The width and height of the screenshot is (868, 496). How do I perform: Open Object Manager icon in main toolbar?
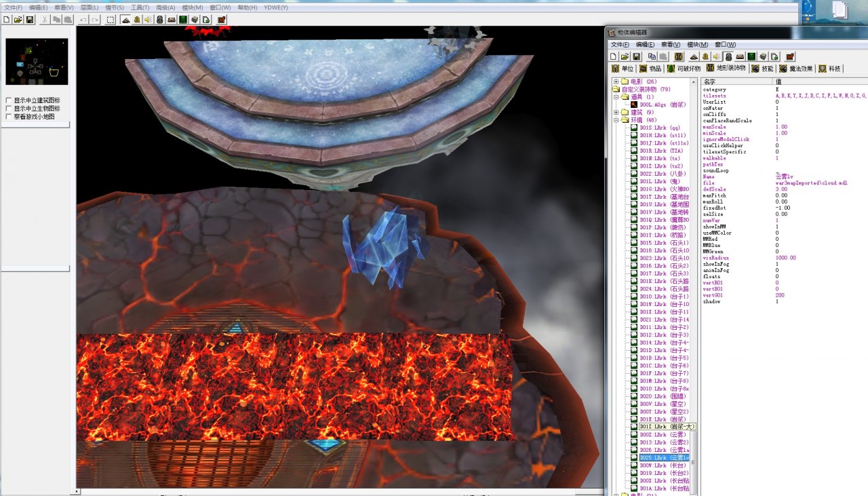point(194,20)
